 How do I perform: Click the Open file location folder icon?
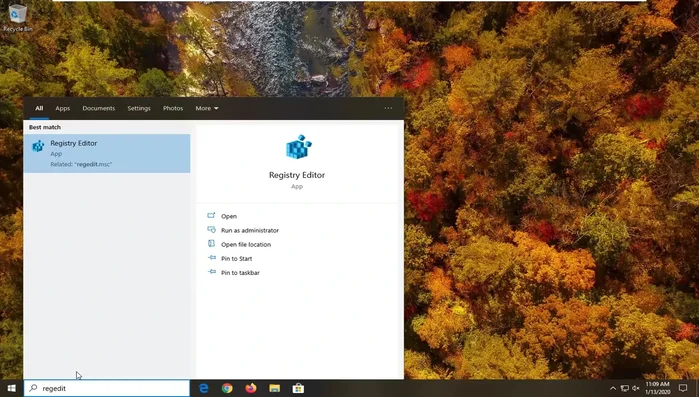click(x=211, y=244)
